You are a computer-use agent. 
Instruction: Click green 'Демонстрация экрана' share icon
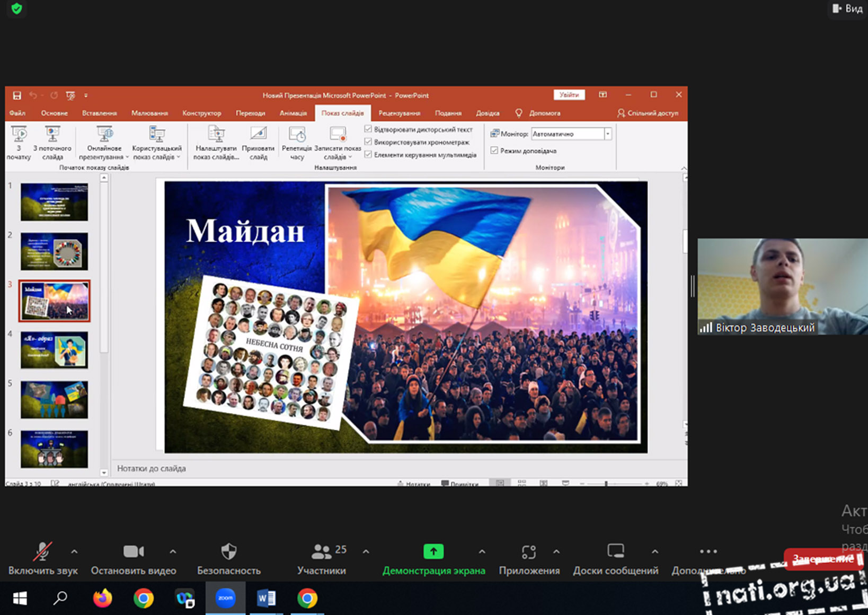point(433,551)
